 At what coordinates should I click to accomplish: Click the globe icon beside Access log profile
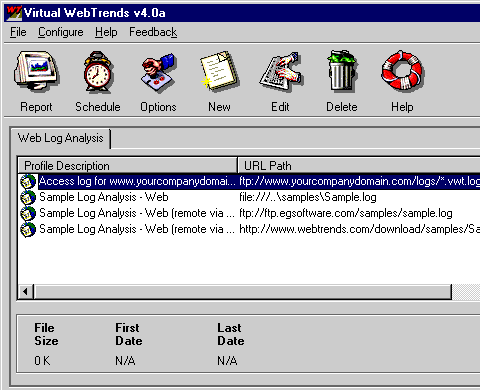click(28, 181)
